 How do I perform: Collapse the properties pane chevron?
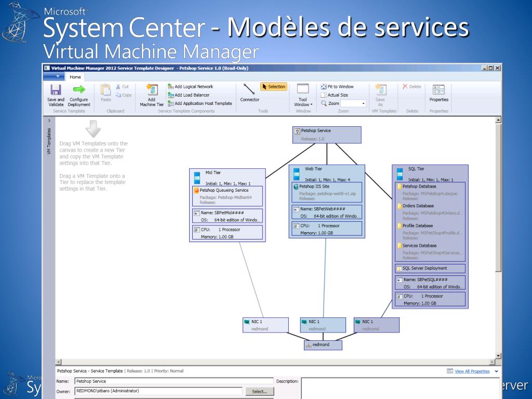pos(496,371)
